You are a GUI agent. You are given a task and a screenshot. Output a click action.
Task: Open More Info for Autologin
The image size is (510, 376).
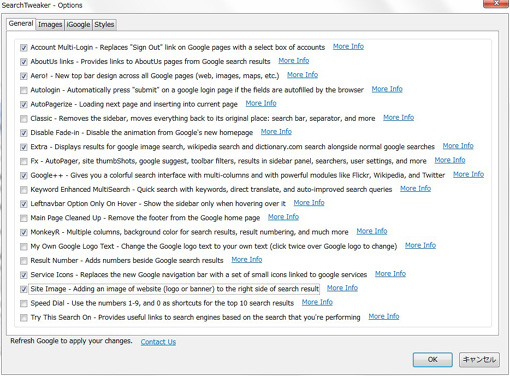(x=387, y=89)
